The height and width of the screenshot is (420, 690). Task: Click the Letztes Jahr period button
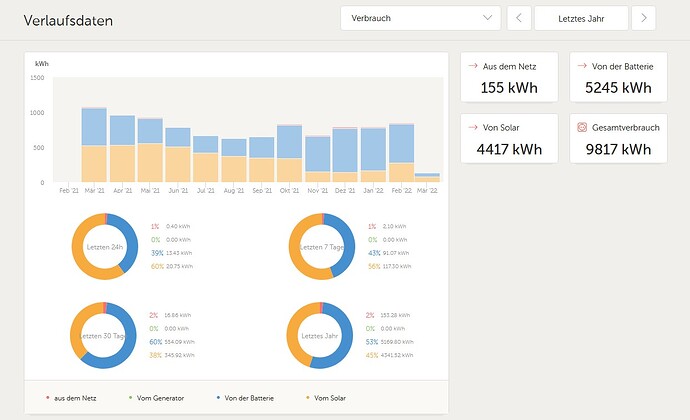(581, 18)
